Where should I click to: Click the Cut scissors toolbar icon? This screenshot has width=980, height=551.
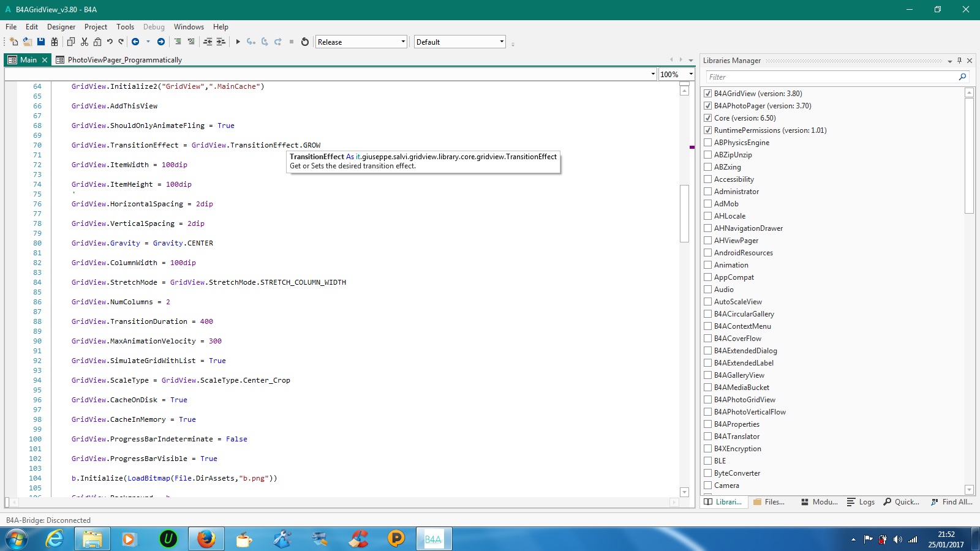click(85, 42)
